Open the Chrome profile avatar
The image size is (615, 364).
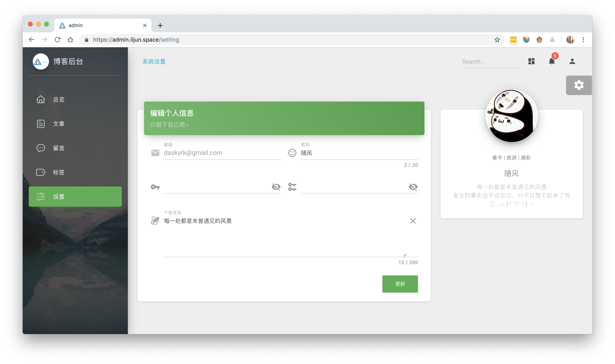[x=570, y=39]
